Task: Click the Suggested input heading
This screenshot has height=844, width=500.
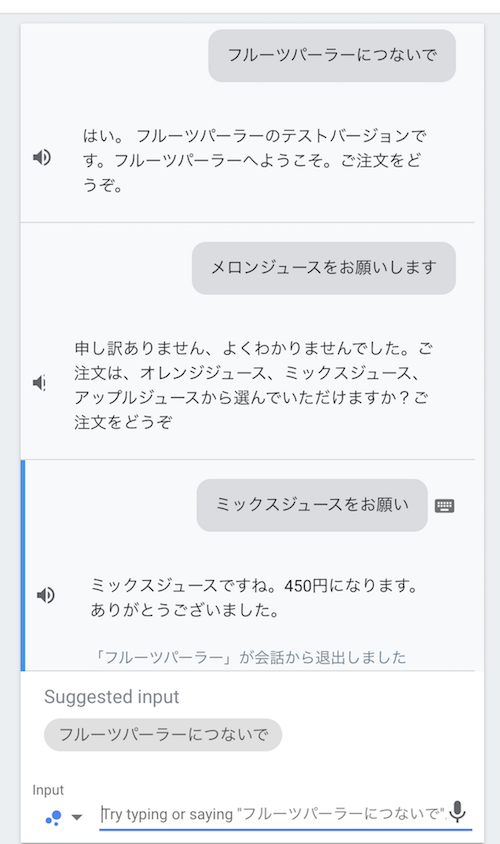Action: tap(111, 697)
